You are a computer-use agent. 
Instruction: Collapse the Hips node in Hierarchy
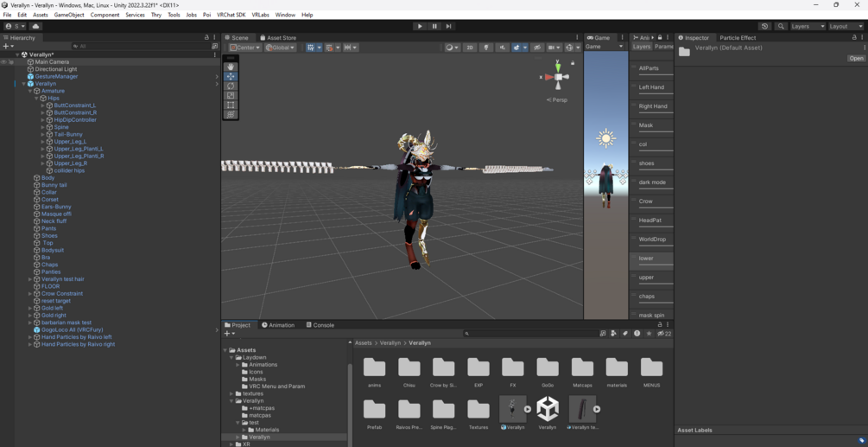(x=36, y=98)
